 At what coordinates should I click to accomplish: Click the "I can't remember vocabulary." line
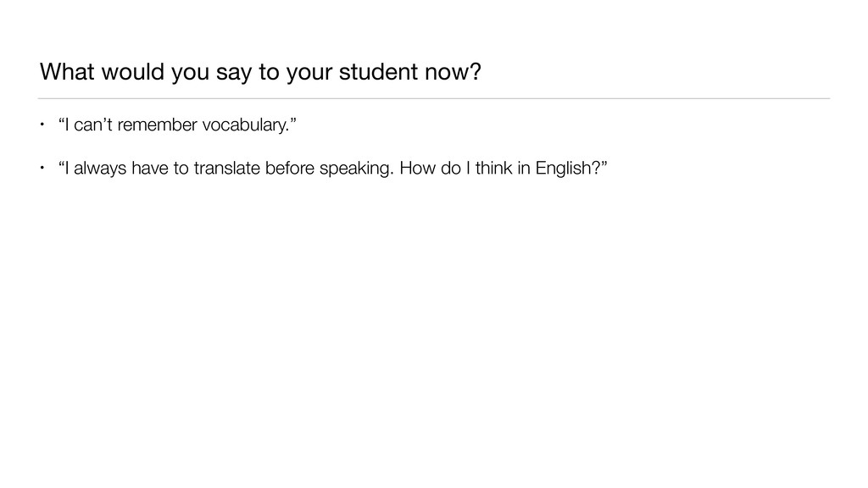178,127
